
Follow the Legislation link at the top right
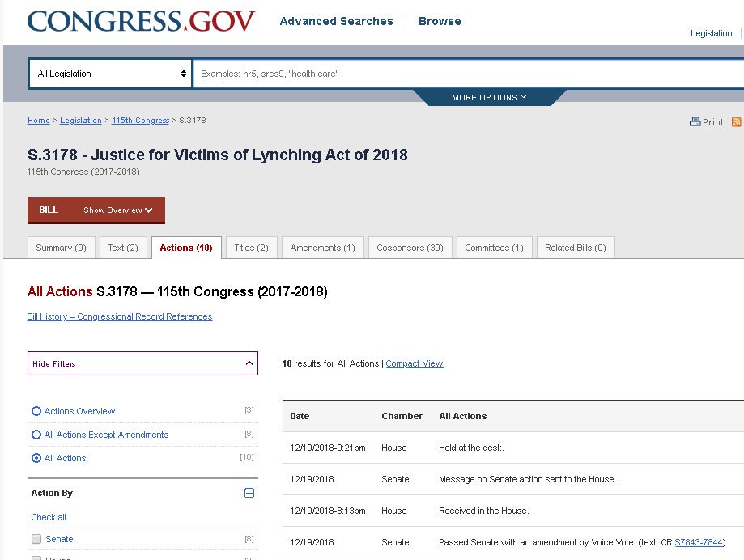click(711, 33)
